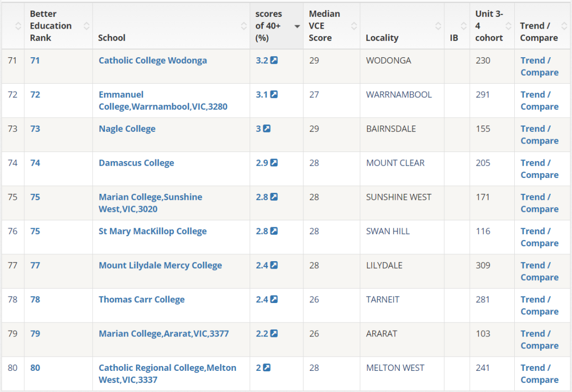Viewport: 572px width, 392px height.
Task: Sort by Unit 3-4 cohort column arrows
Action: point(508,26)
